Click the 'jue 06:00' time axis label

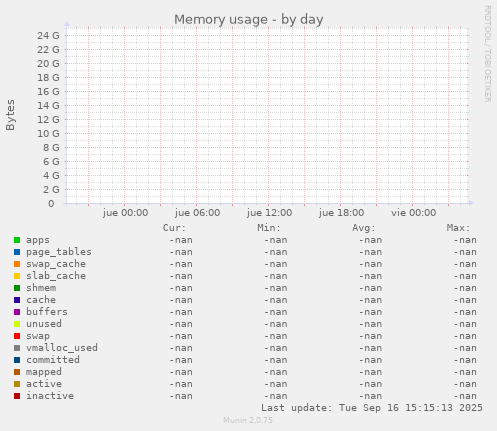[197, 213]
